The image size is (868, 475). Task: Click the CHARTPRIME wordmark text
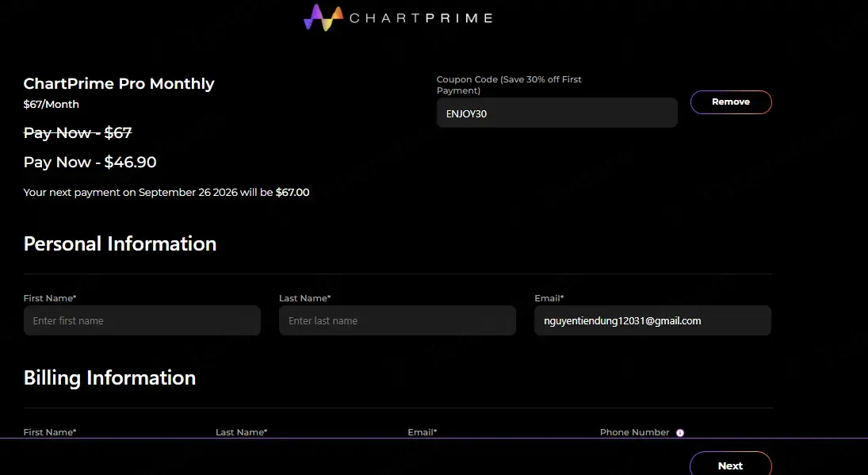pos(421,18)
